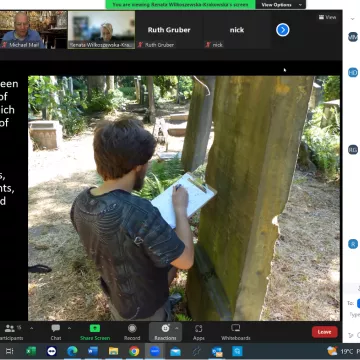Screen dimensions: 360x360
Task: Launch Microsoft Edge from the taskbar
Action: click(72, 351)
